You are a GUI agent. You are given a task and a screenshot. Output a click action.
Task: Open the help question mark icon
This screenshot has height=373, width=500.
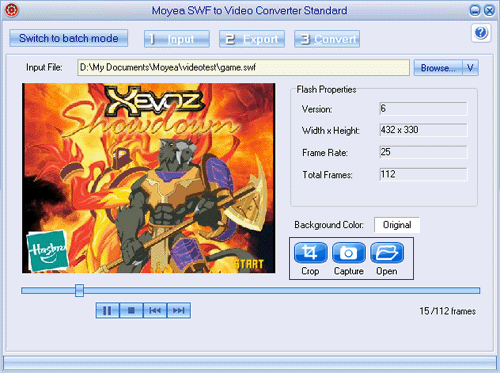[x=481, y=33]
